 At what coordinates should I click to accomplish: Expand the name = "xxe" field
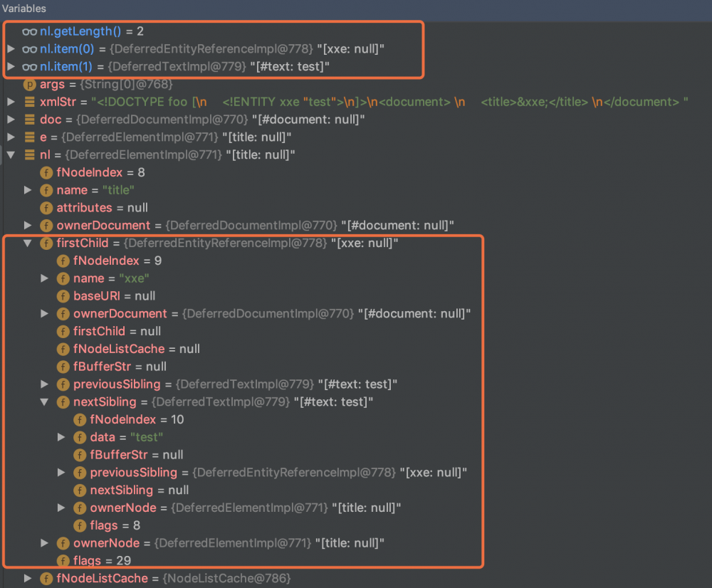pos(44,278)
